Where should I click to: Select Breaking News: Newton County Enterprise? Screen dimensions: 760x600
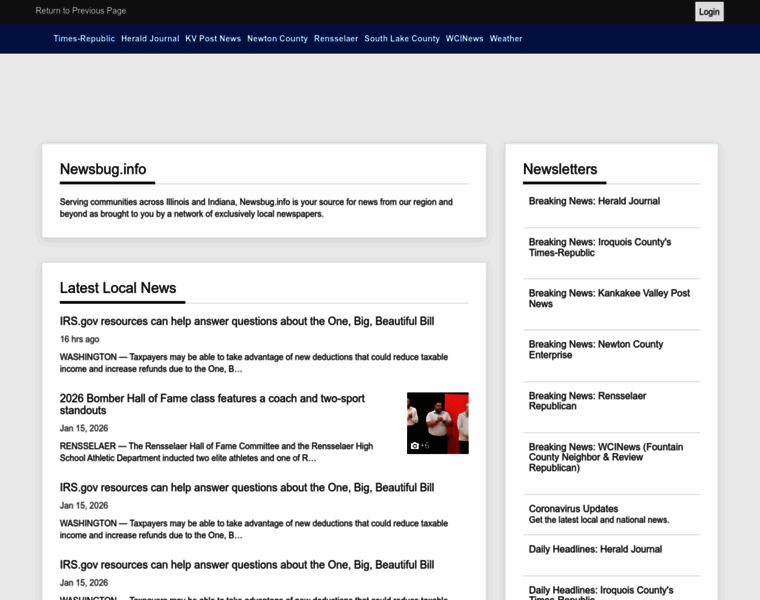pyautogui.click(x=596, y=349)
